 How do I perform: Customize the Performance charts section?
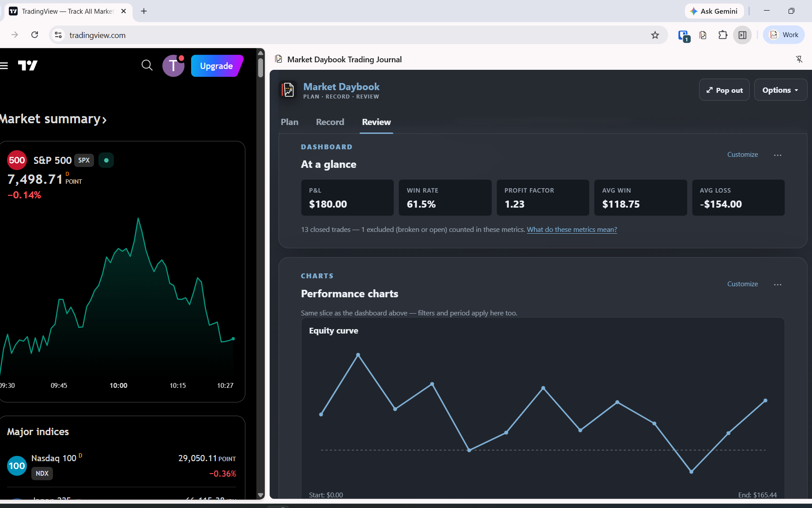tap(742, 284)
